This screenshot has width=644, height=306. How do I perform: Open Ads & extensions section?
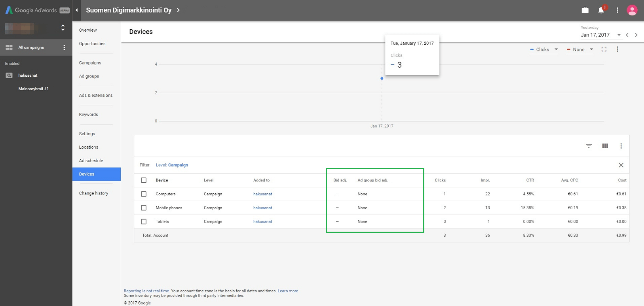pos(96,95)
